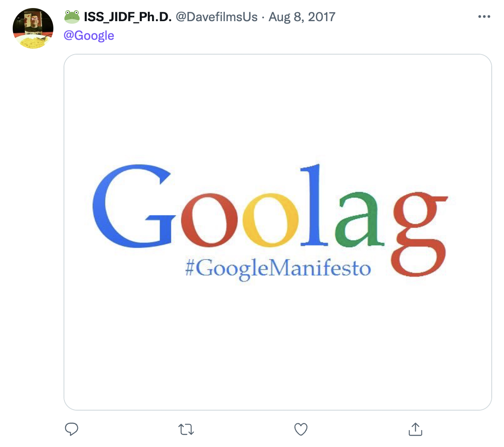Click the #GoogleManifesto text in the image

click(x=278, y=268)
